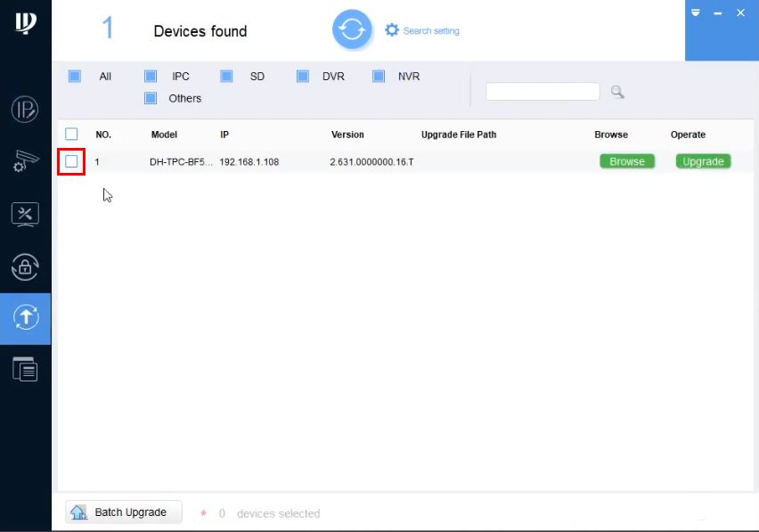Toggle the DVR filter checkbox
Viewport: 759px width, 532px height.
[303, 76]
